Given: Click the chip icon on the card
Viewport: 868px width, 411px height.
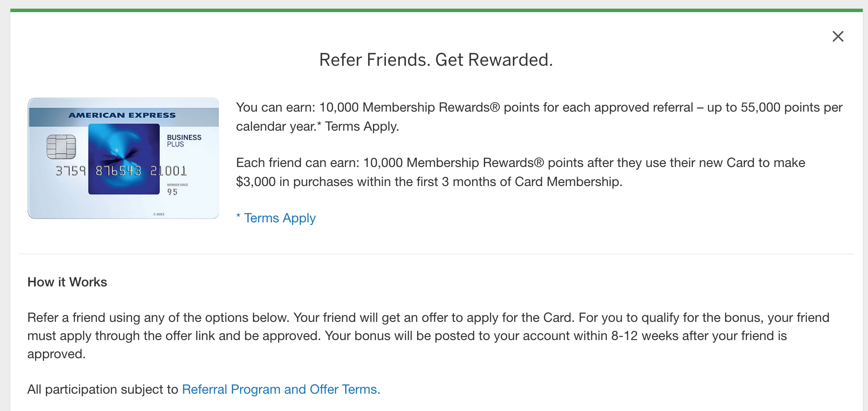Looking at the screenshot, I should pyautogui.click(x=61, y=147).
